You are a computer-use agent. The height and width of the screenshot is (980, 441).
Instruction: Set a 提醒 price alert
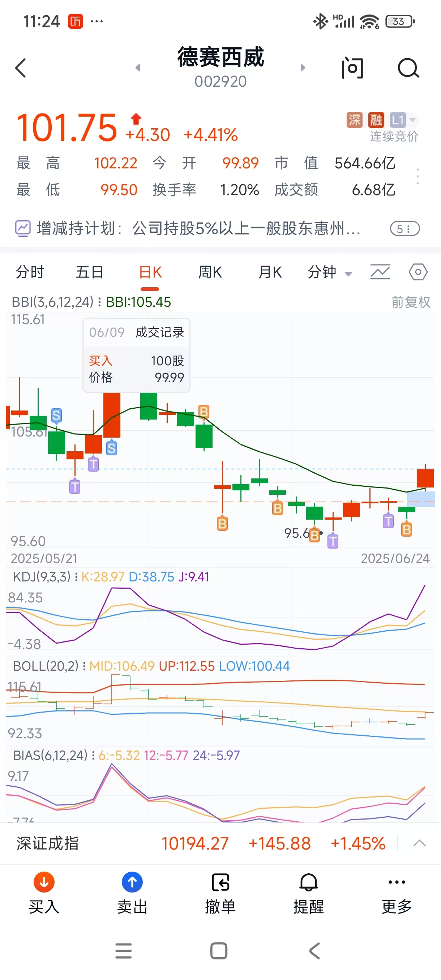pos(309,893)
